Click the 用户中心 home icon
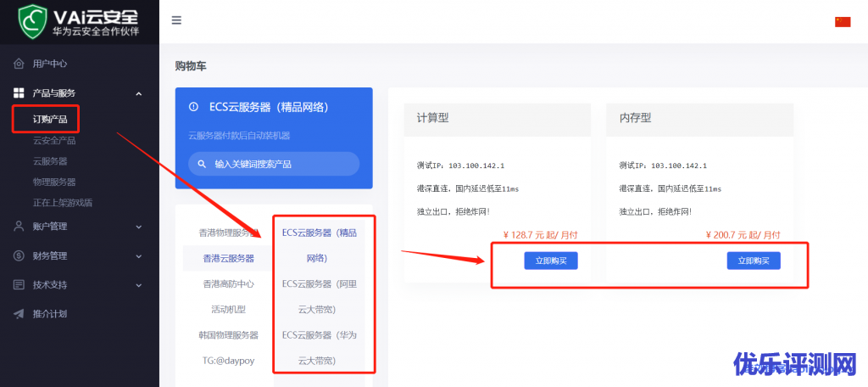This screenshot has height=387, width=868. click(x=19, y=64)
